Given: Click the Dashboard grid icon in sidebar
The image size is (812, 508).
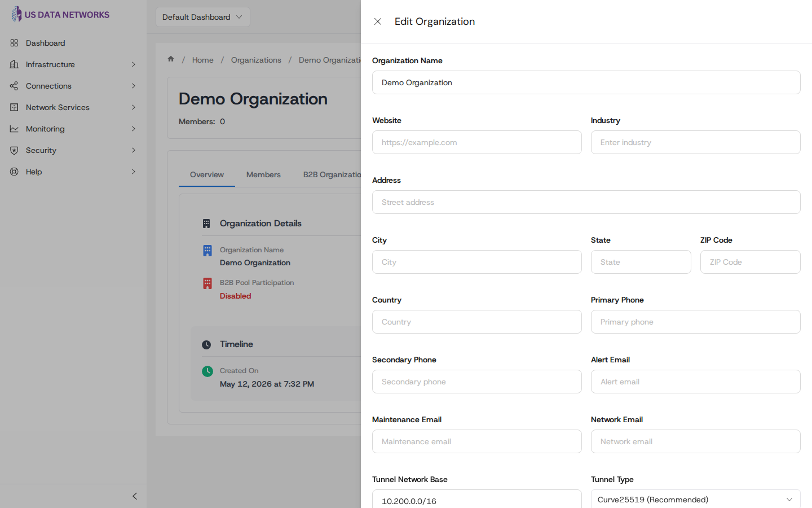Looking at the screenshot, I should point(14,43).
